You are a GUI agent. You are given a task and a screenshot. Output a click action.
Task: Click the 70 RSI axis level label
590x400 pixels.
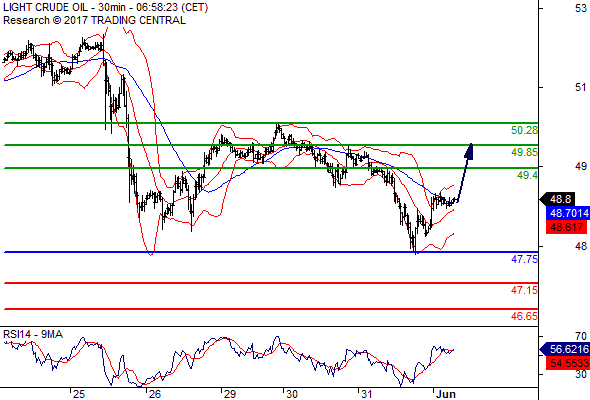coord(581,336)
